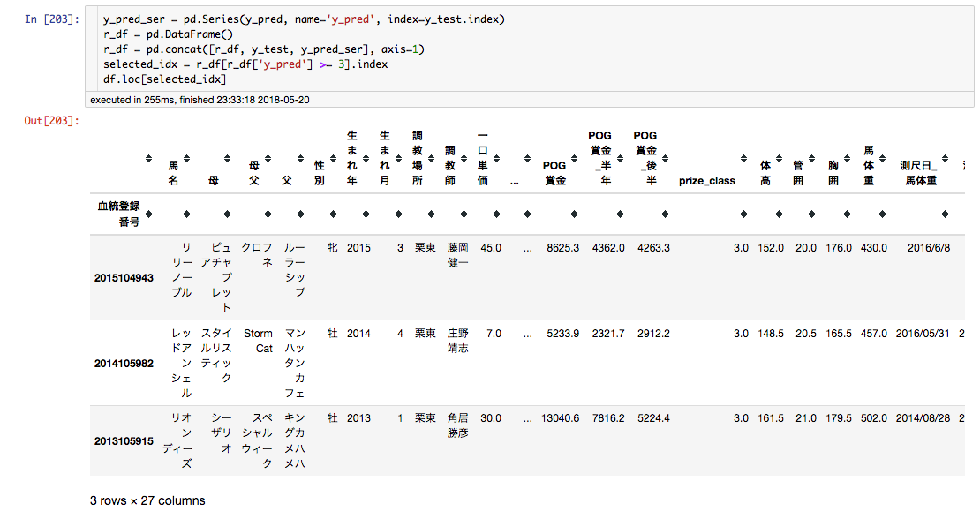Select index cell 2014105982
980x519 pixels.
(x=124, y=364)
